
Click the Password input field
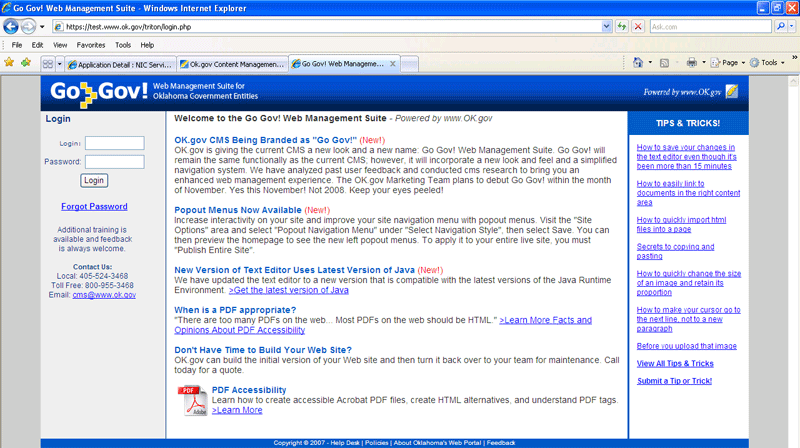(114, 162)
